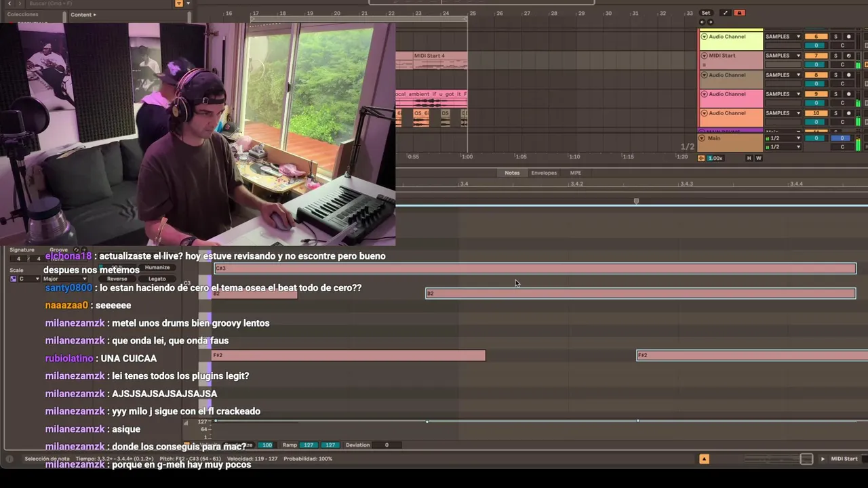Click the loop end marker in clip ruler
This screenshot has height=488, width=868.
pyautogui.click(x=636, y=201)
